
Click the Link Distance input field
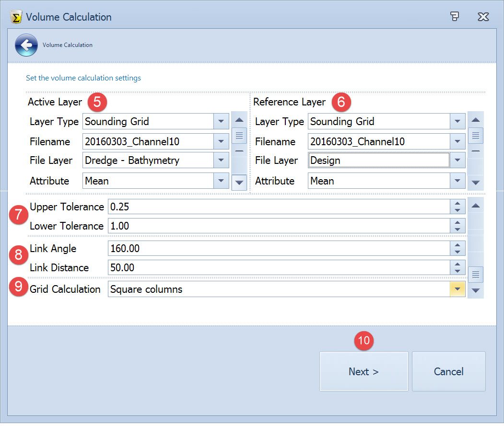click(x=278, y=268)
